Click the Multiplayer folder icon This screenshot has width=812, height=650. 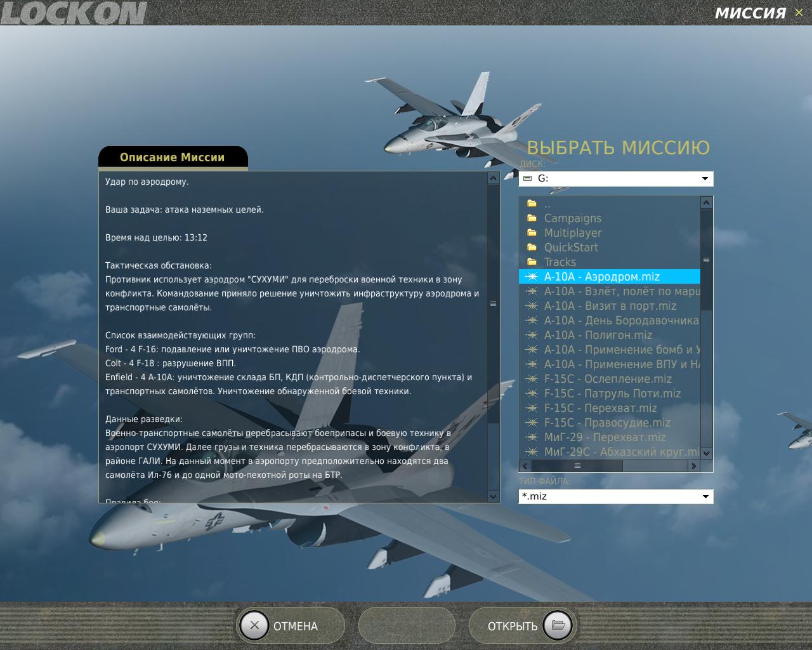pyautogui.click(x=532, y=233)
